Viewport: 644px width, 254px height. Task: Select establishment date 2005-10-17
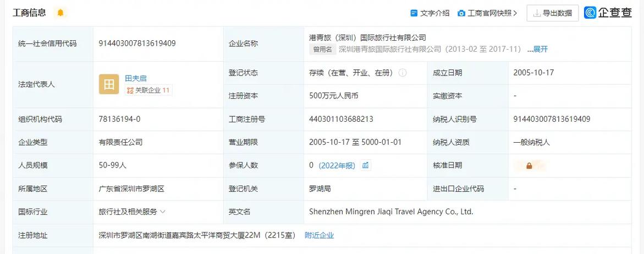point(533,73)
